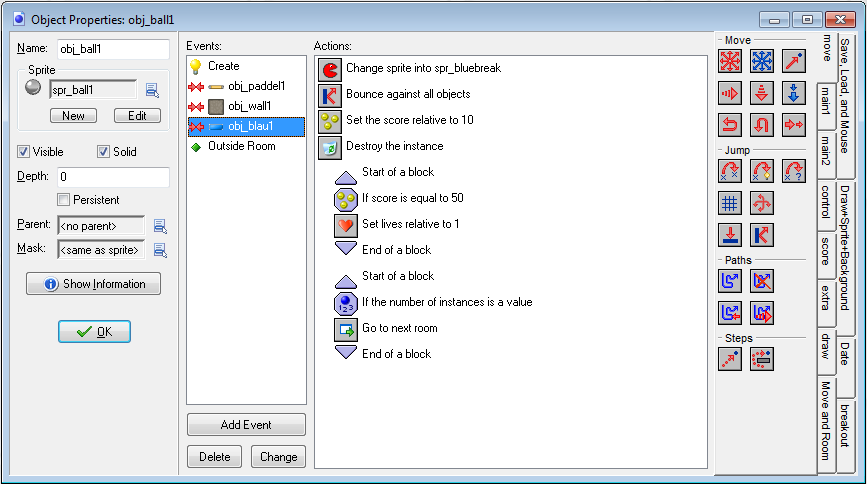
Task: Select the Destroy the instance action icon
Action: point(330,147)
